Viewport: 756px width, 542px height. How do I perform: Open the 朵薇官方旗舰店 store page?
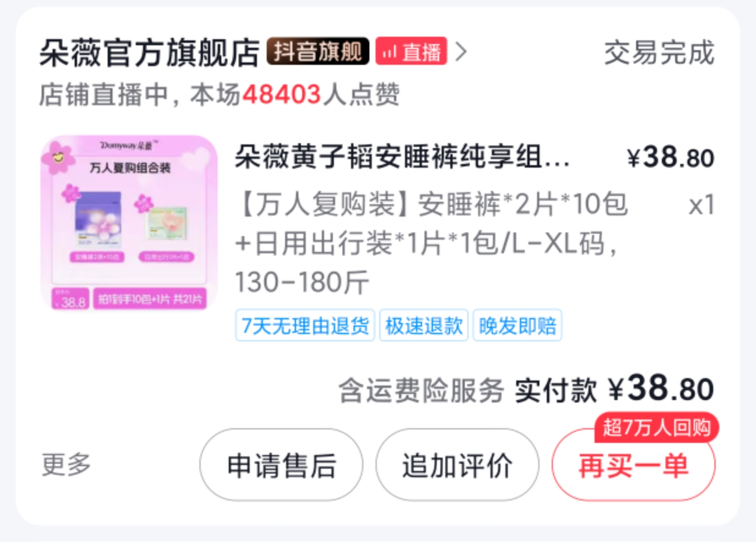[150, 53]
